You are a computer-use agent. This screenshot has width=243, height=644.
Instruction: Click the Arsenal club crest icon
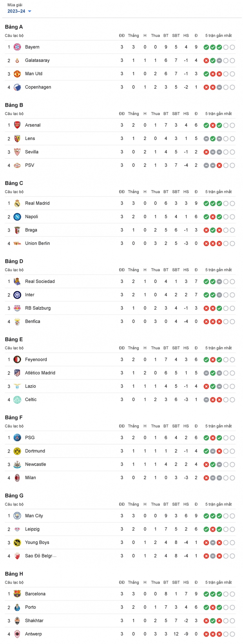(x=17, y=125)
